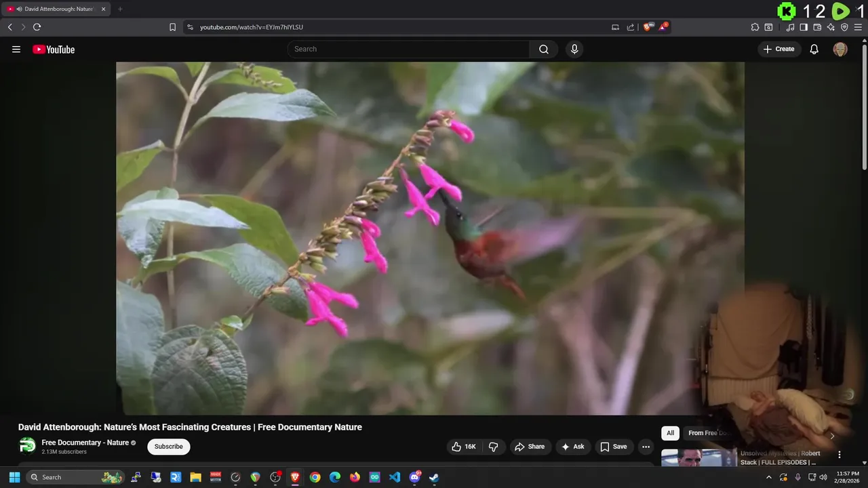Dislike the video with thumbs-down
This screenshot has height=488, width=868.
tap(493, 447)
